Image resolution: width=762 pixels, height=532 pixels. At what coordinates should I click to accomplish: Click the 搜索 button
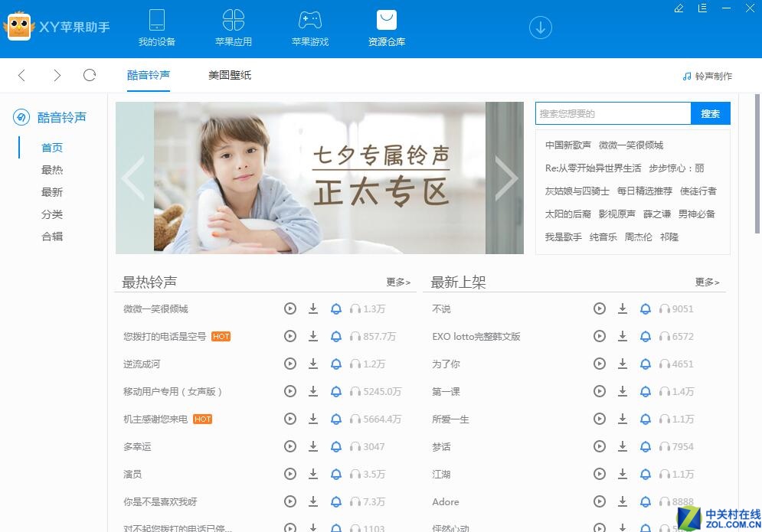click(x=711, y=113)
